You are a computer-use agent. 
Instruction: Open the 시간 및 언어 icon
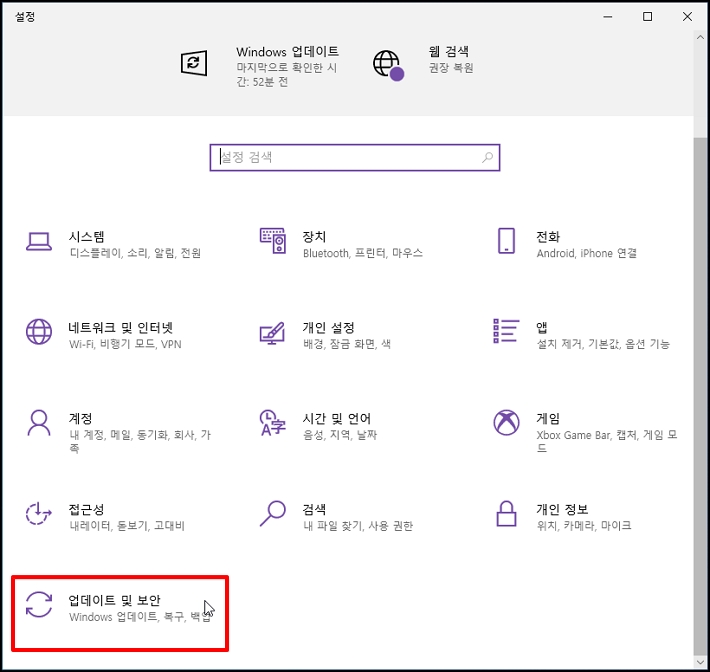273,423
